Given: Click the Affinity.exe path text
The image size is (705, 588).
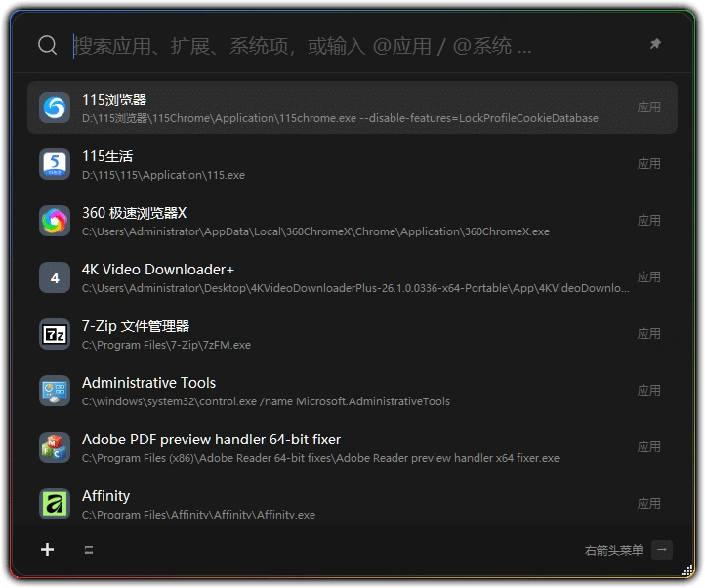Looking at the screenshot, I should coord(198,515).
